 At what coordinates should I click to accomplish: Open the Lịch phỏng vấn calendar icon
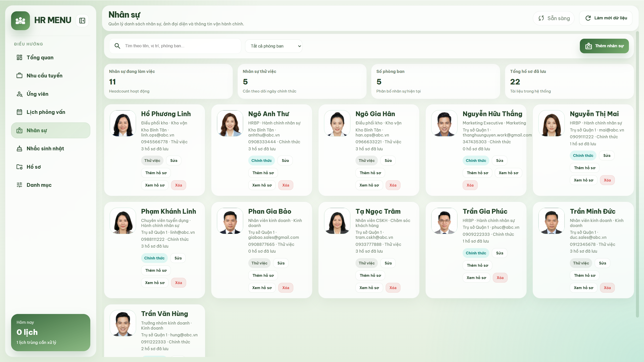tap(20, 112)
